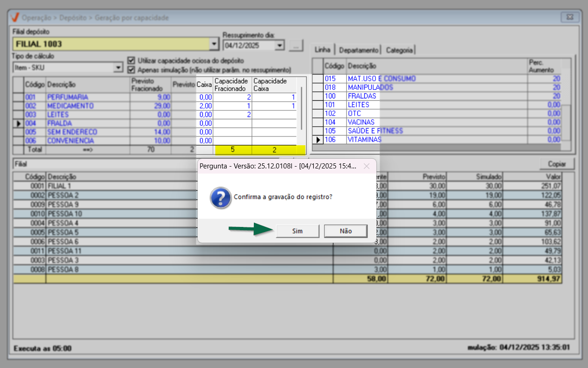
Task: Click the blue question mark icon
Action: pyautogui.click(x=220, y=197)
